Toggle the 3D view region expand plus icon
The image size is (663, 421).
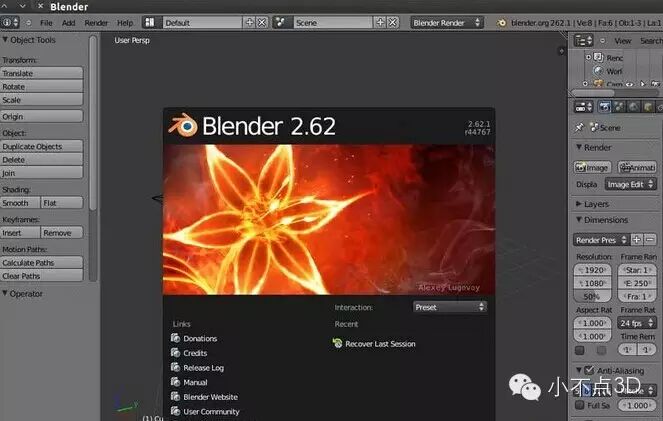pyautogui.click(x=562, y=51)
